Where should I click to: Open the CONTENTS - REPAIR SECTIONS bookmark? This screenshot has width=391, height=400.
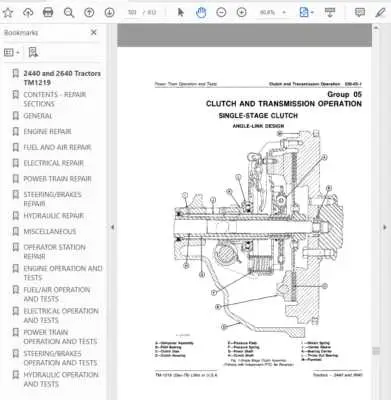tap(55, 99)
